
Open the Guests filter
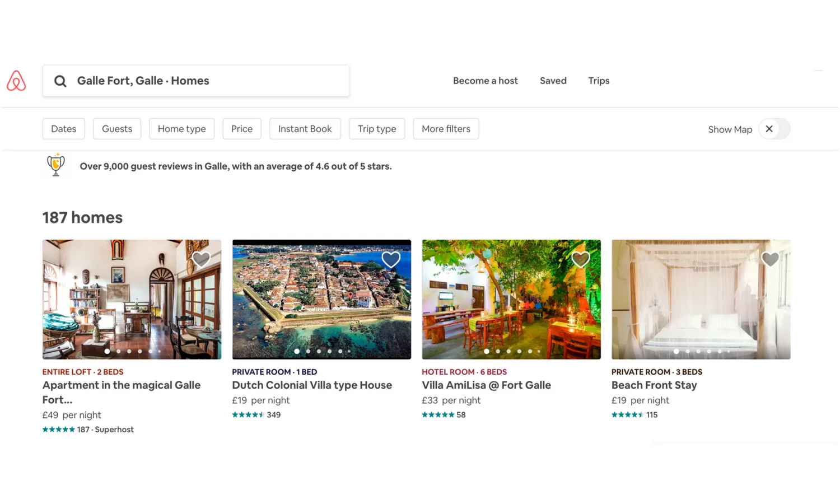[116, 129]
